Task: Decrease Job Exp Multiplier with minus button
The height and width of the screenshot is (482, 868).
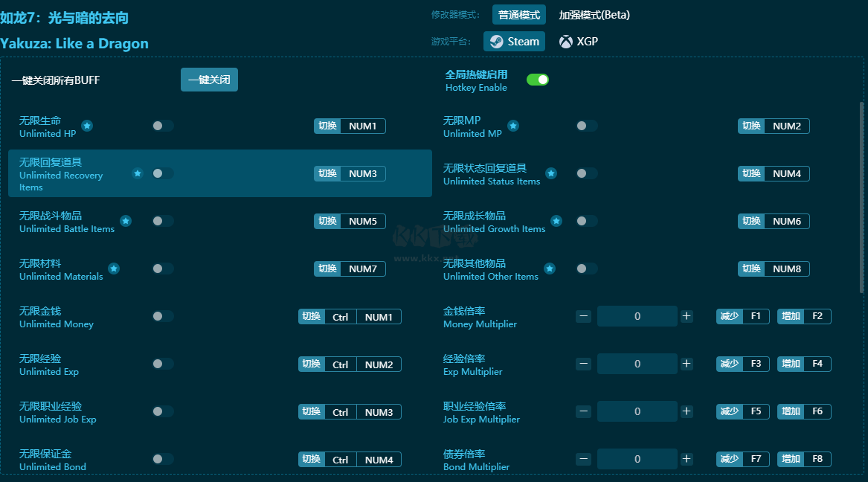Action: (583, 411)
